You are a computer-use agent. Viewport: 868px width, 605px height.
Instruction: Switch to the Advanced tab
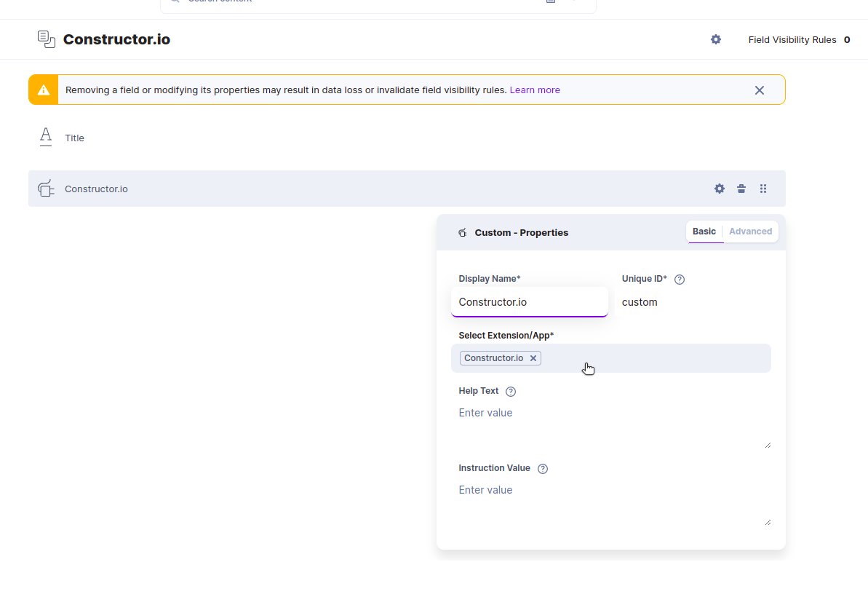pyautogui.click(x=750, y=232)
